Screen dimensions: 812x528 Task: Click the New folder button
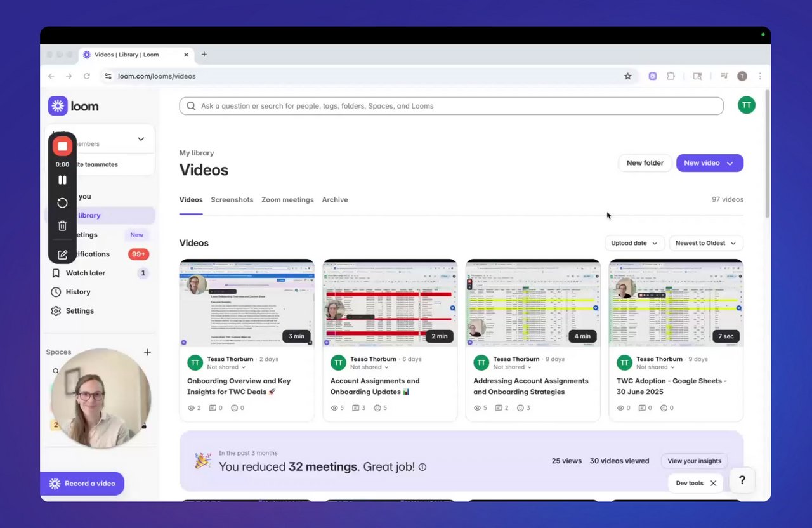[x=645, y=163]
